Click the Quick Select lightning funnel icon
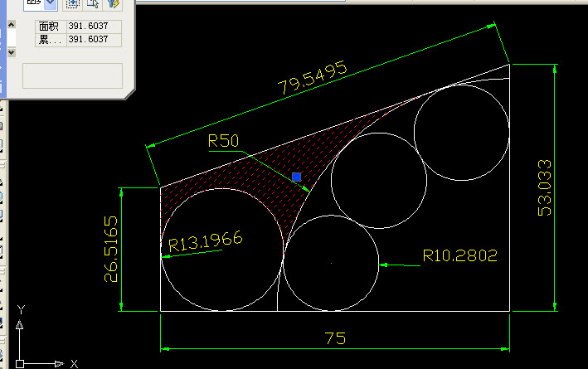The image size is (588, 369). pyautogui.click(x=113, y=4)
